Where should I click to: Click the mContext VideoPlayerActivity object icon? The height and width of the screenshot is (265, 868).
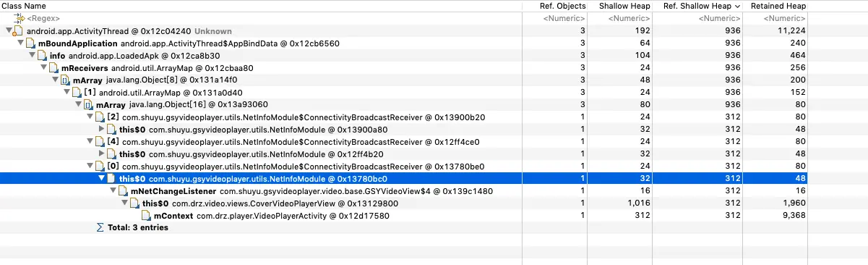click(x=146, y=215)
